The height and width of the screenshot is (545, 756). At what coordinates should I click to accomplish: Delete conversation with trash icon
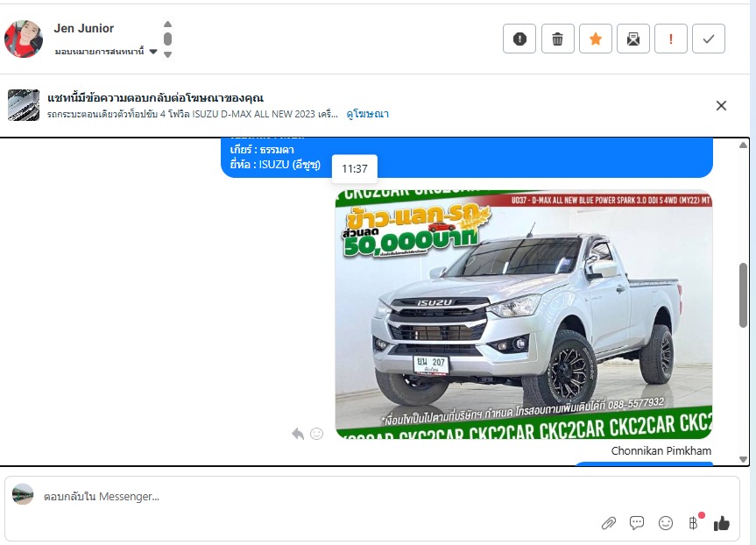point(557,39)
